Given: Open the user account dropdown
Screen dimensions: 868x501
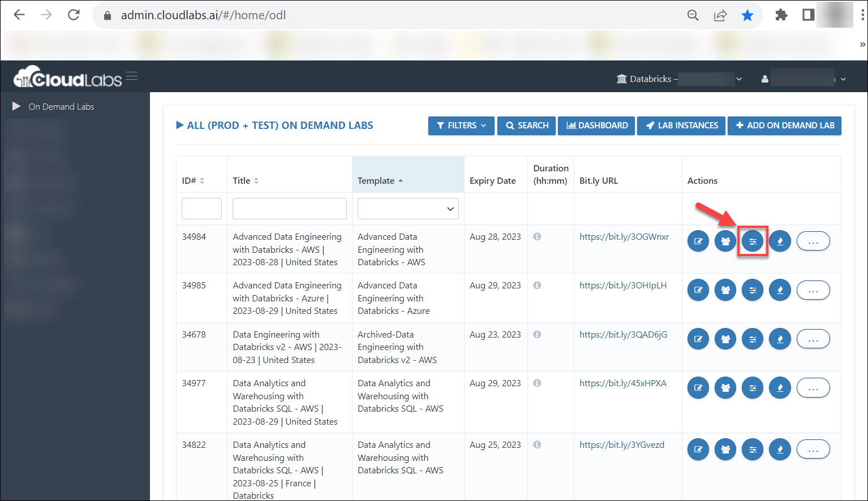Looking at the screenshot, I should 803,79.
